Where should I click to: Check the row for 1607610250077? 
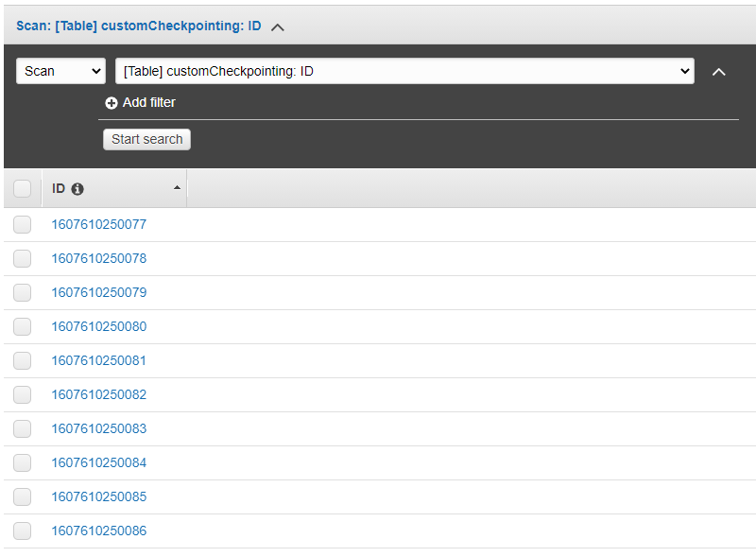(22, 224)
